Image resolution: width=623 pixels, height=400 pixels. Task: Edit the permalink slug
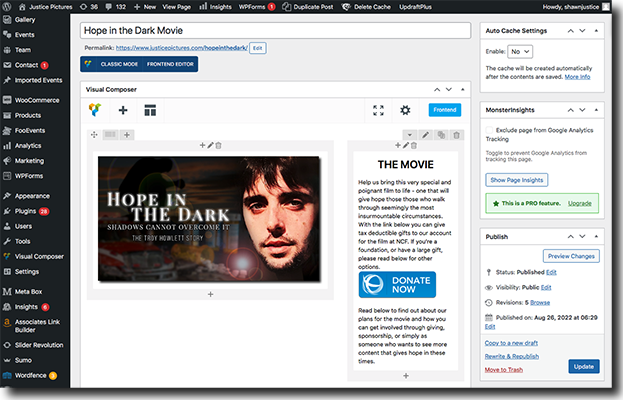click(257, 48)
